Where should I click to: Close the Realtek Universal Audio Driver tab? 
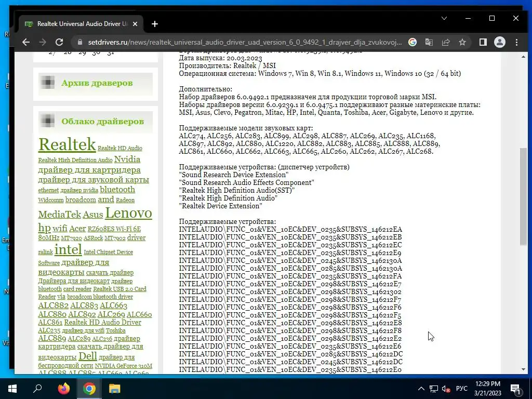(135, 24)
